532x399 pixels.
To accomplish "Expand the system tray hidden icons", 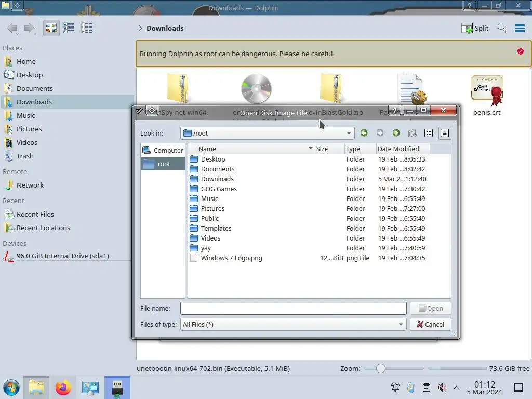I will tap(457, 388).
